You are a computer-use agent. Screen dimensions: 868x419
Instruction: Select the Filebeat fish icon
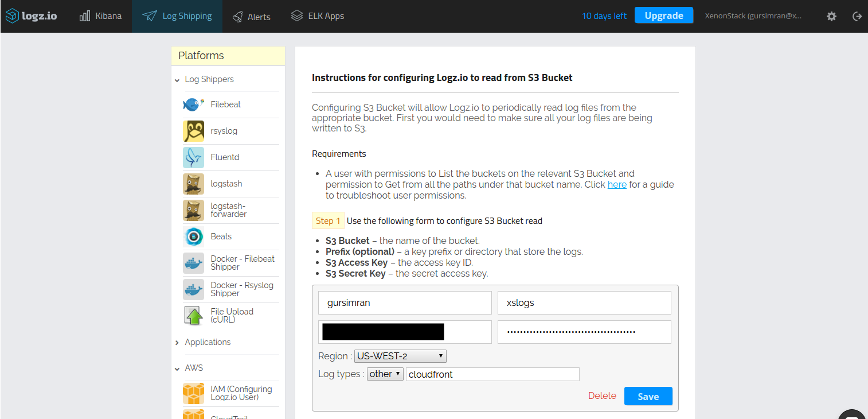[194, 104]
